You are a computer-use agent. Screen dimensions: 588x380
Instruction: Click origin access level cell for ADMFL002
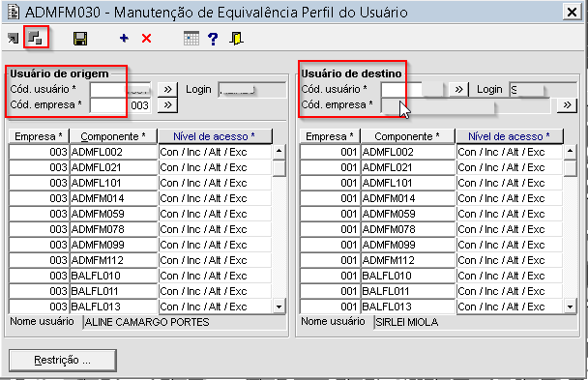[x=215, y=152]
